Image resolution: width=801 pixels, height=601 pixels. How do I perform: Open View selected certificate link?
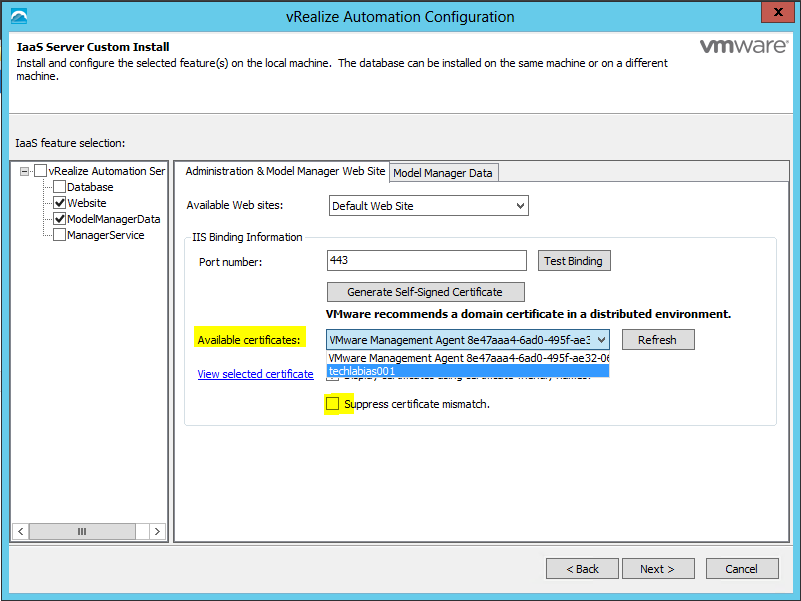pos(255,374)
